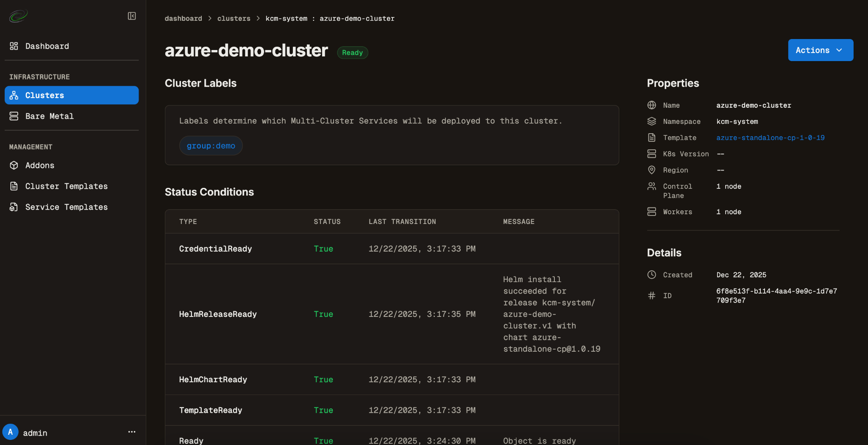Open the Actions dropdown button
This screenshot has height=445, width=868.
pos(820,50)
